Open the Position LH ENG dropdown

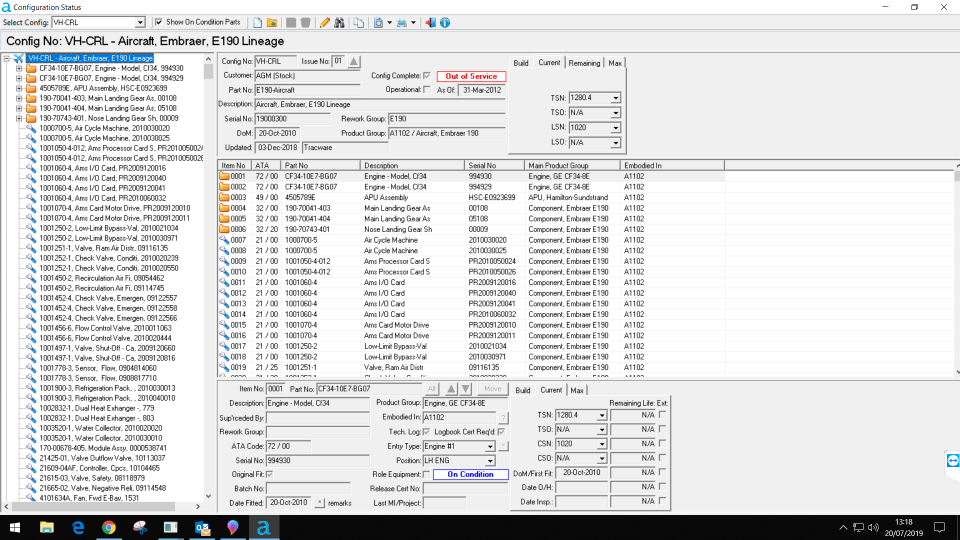click(490, 460)
